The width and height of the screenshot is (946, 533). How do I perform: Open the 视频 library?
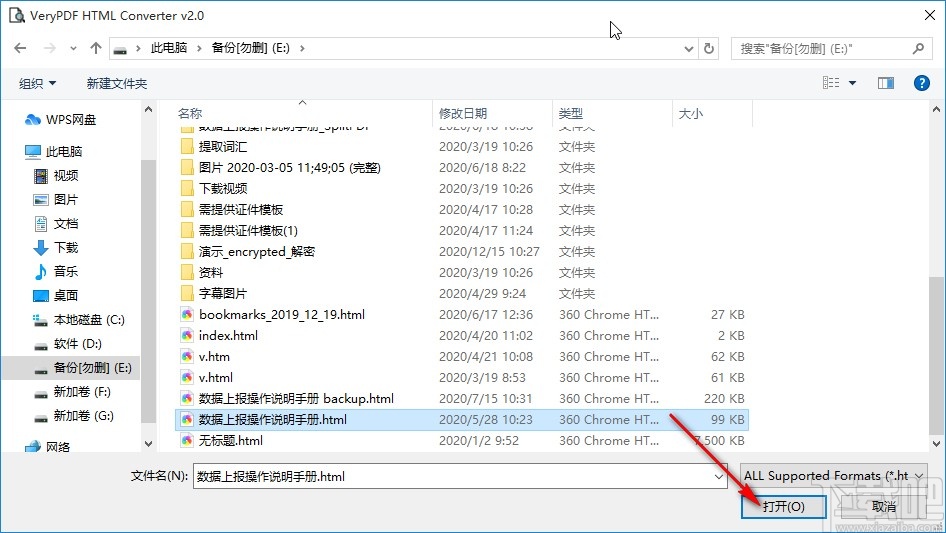[x=56, y=176]
